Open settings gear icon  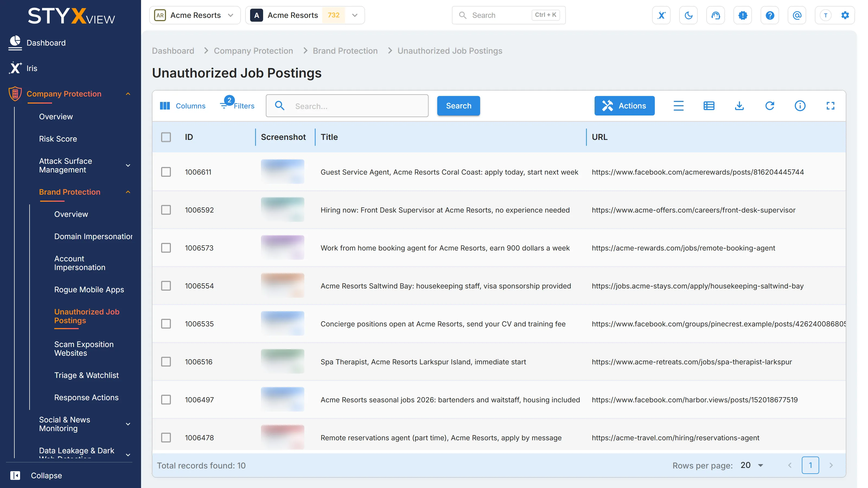pyautogui.click(x=845, y=15)
